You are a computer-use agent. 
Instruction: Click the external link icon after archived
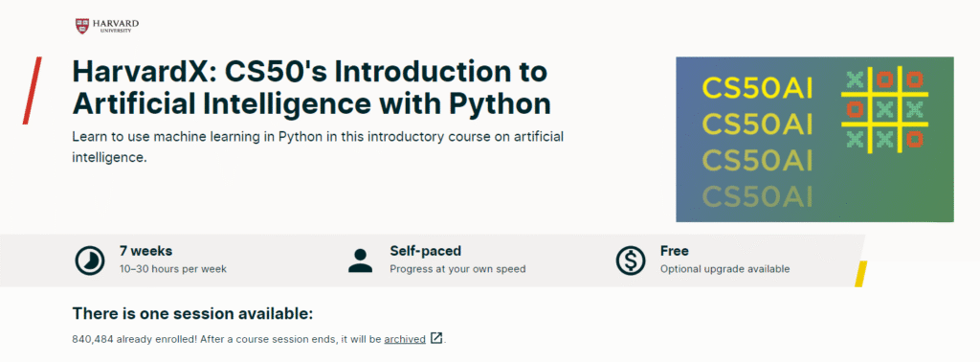point(436,339)
